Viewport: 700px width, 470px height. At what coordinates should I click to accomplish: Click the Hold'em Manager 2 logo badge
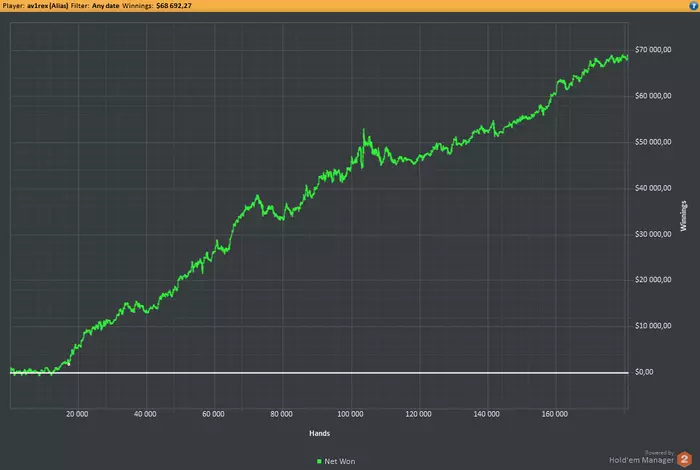[684, 459]
